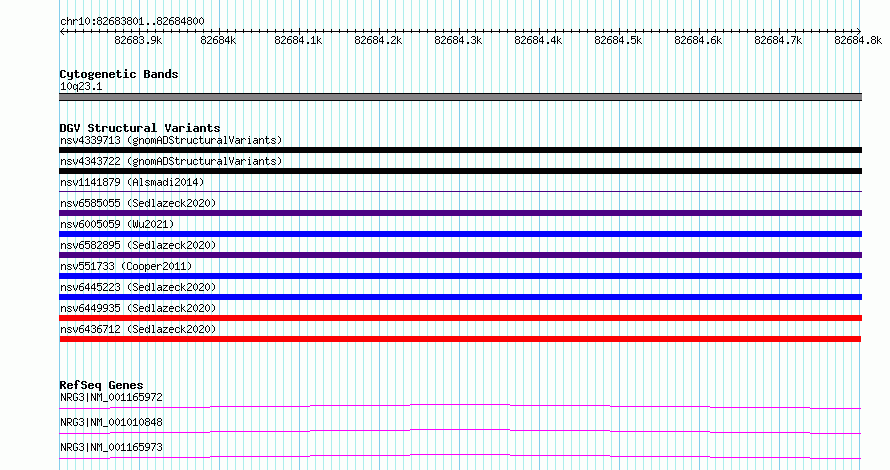Open variant label nsv6449935 (Sedlazeck2020)
890x470 pixels.
click(138, 308)
